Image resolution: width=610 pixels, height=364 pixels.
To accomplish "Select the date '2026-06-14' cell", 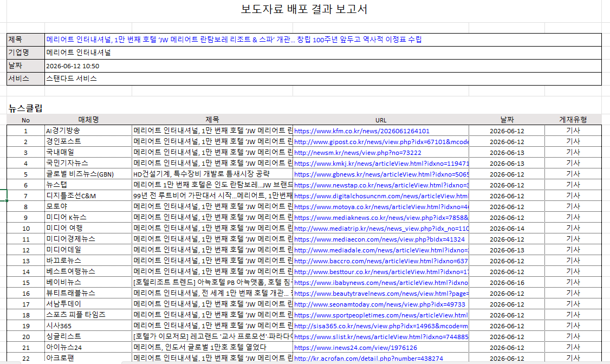I will pyautogui.click(x=507, y=229).
